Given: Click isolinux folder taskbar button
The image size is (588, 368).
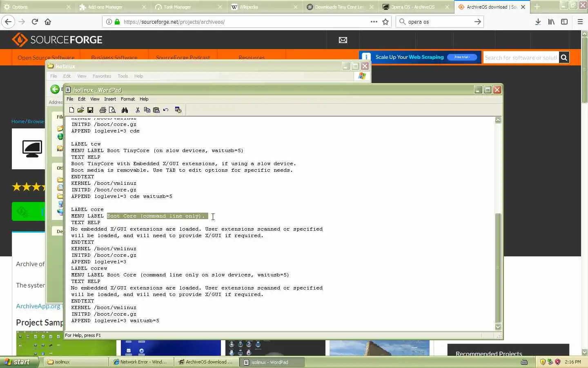Looking at the screenshot, I should coord(76,362).
